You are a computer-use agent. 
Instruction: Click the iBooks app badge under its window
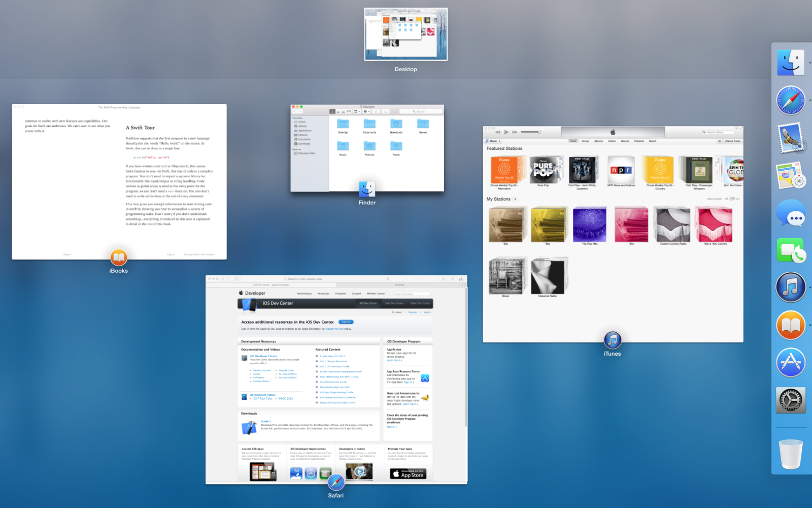point(119,258)
